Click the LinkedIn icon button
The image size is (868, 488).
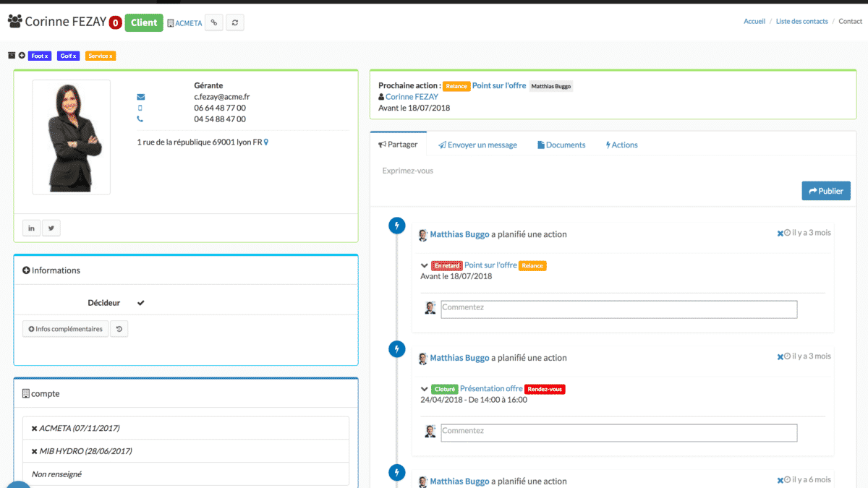coord(31,228)
